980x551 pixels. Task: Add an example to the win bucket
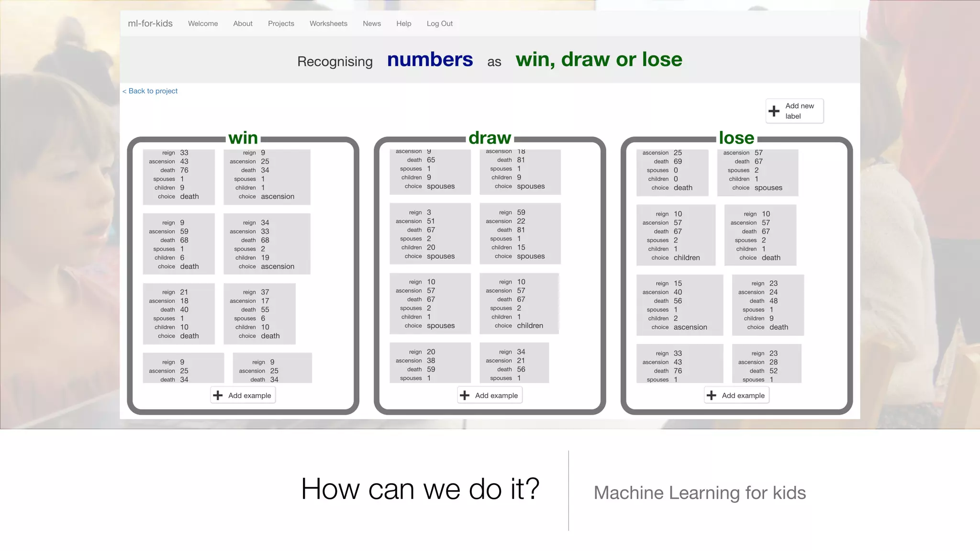tap(243, 396)
